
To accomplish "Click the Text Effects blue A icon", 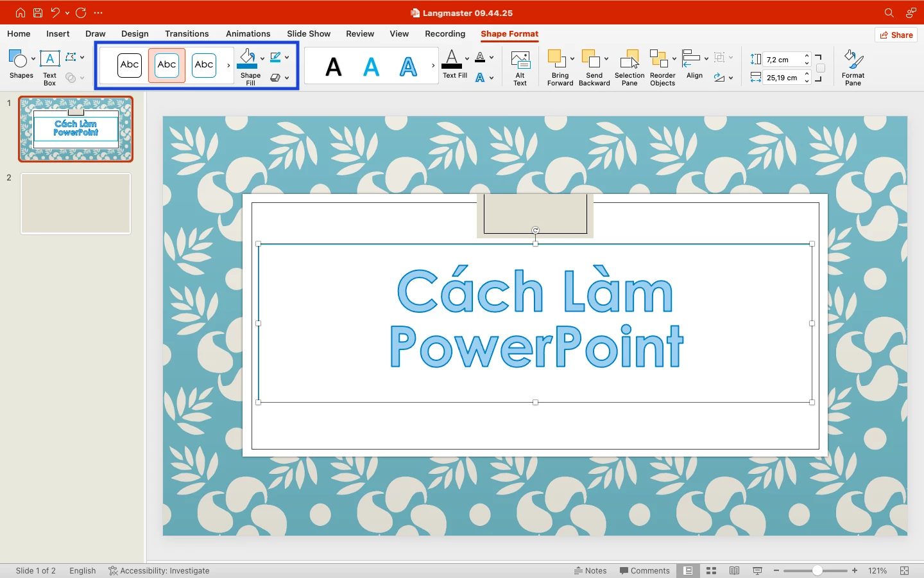I will tap(480, 78).
